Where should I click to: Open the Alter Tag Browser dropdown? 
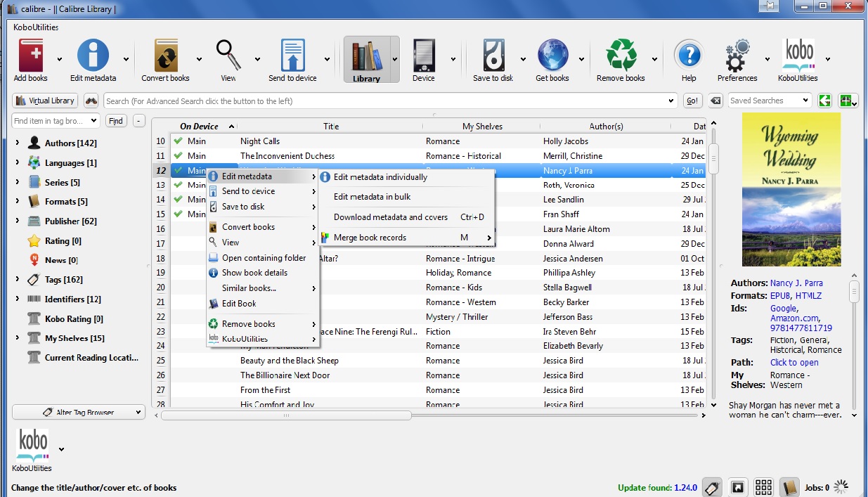pyautogui.click(x=78, y=412)
